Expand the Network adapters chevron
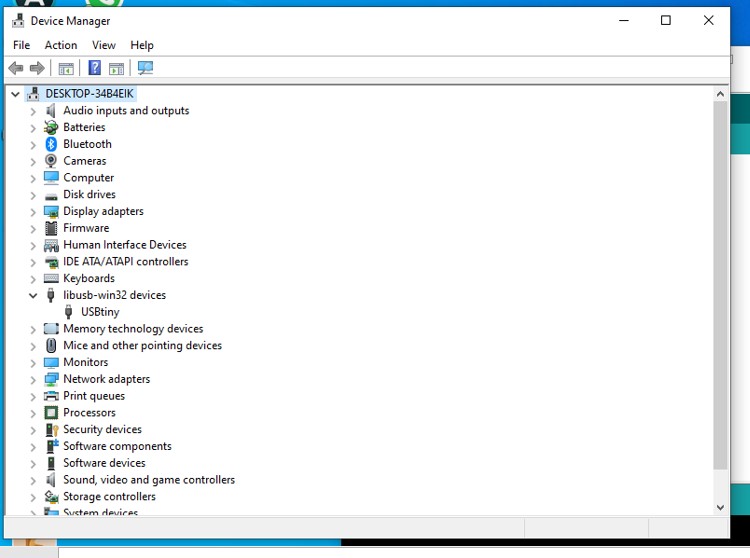The image size is (750, 558). pyautogui.click(x=33, y=380)
